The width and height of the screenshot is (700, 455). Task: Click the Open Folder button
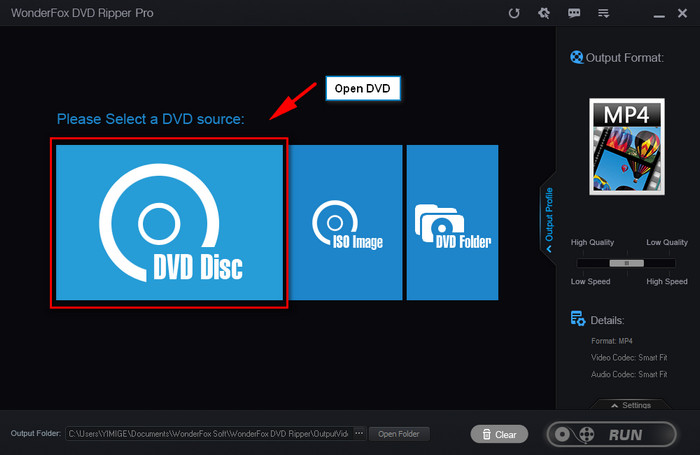pyautogui.click(x=399, y=434)
